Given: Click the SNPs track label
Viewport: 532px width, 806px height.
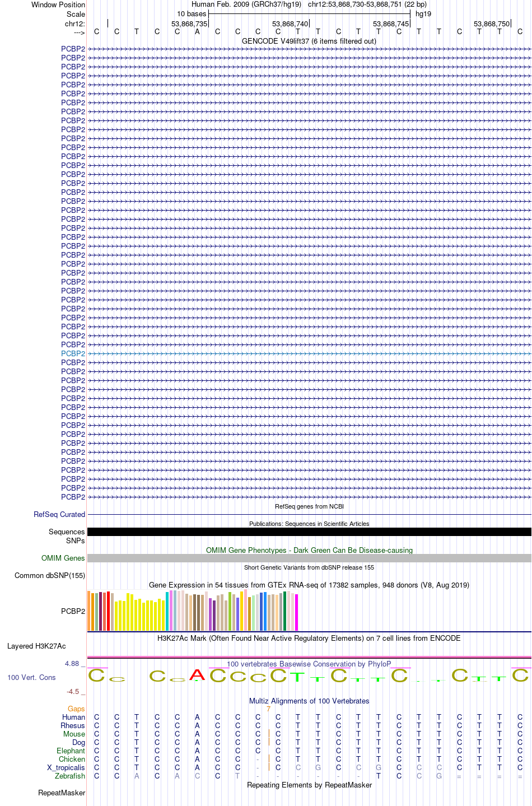Looking at the screenshot, I should pyautogui.click(x=76, y=541).
